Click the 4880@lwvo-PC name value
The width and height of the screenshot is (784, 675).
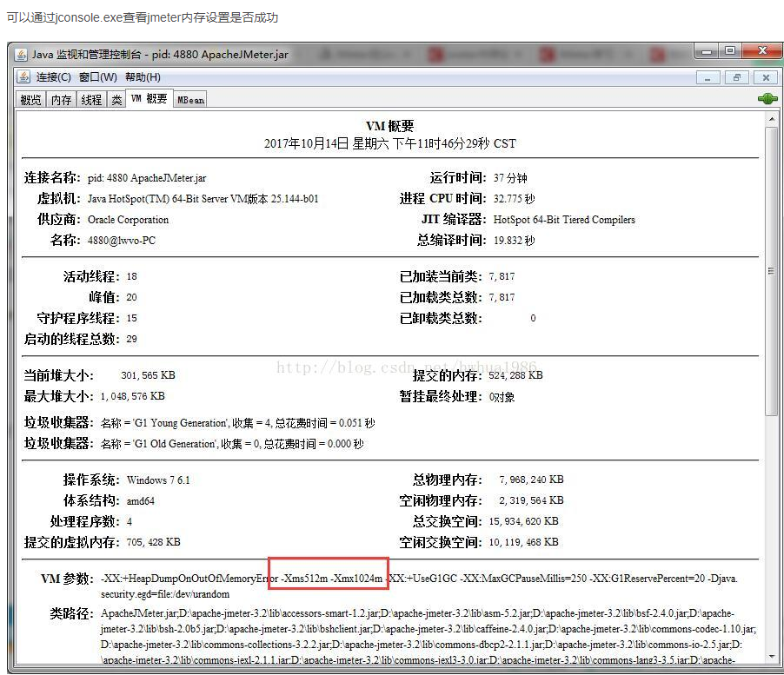(x=122, y=241)
